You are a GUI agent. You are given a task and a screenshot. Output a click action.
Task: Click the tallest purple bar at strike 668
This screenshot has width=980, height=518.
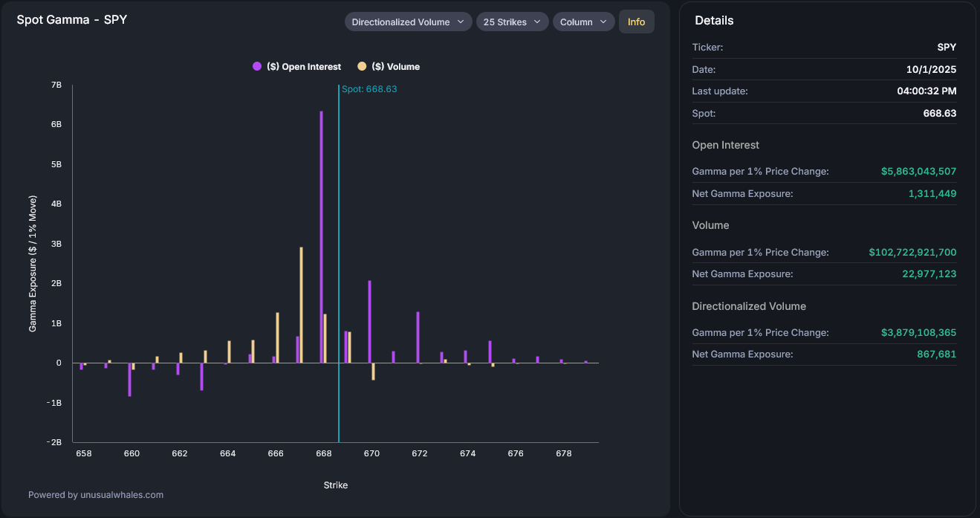click(x=321, y=237)
